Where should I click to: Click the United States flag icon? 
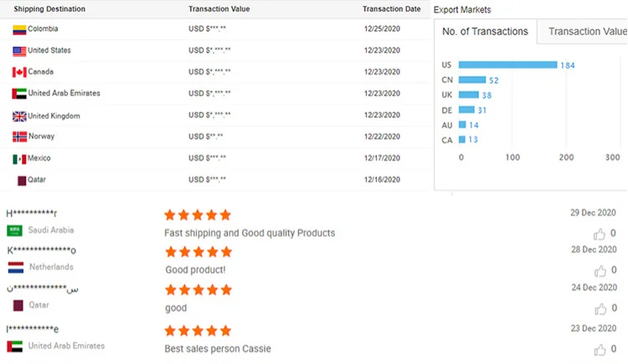coord(19,51)
